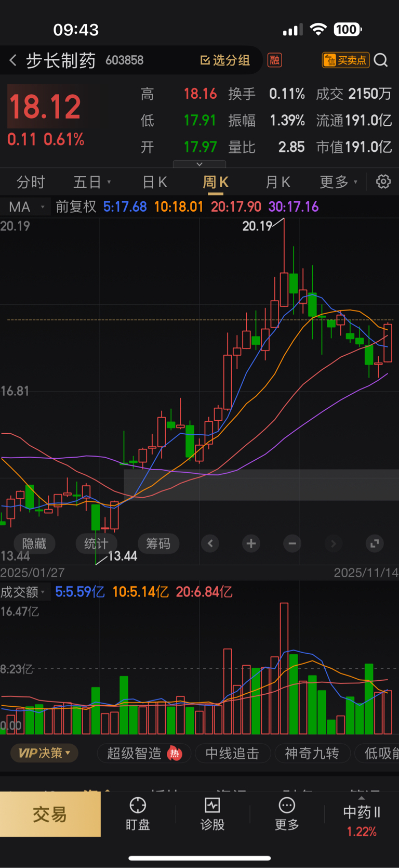This screenshot has height=868, width=399.
Task: Tap the 选分组 checkbox button
Action: tap(225, 60)
